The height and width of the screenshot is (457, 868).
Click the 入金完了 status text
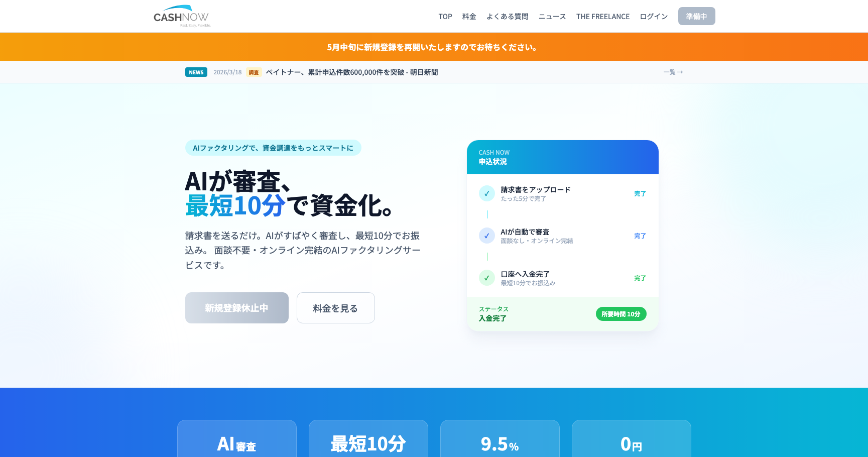click(x=492, y=318)
